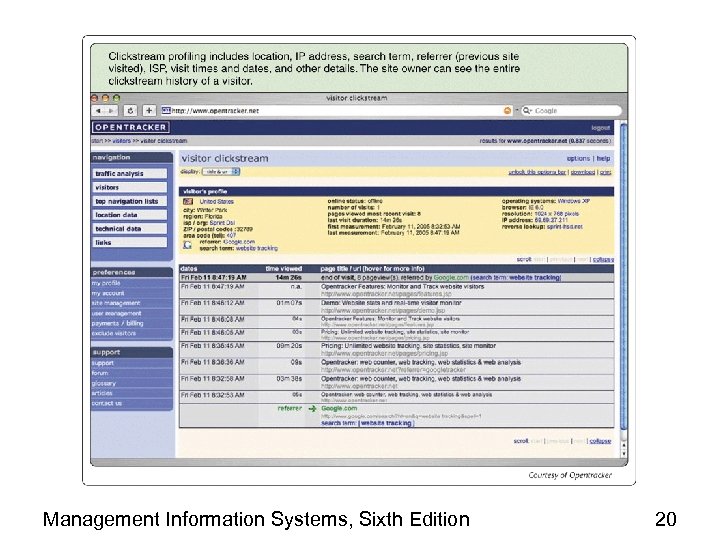Viewport: 720px width, 540px height.
Task: Click the scrollbar down arrow
Action: point(624,454)
